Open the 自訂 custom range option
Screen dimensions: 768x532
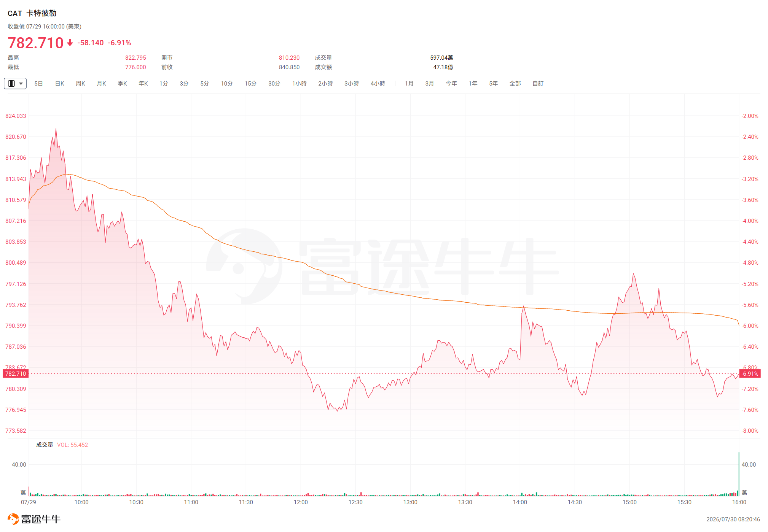[538, 83]
